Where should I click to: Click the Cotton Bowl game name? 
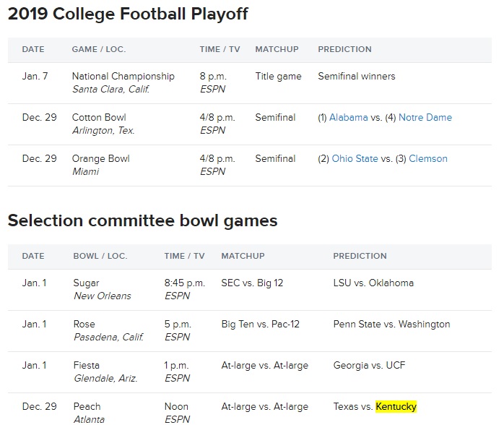point(99,117)
